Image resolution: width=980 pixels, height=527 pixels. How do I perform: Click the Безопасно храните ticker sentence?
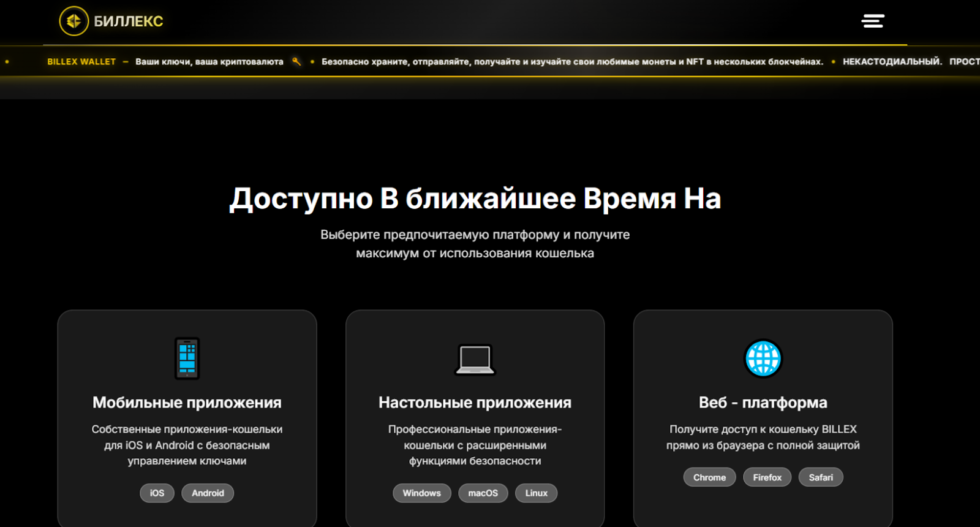point(572,61)
